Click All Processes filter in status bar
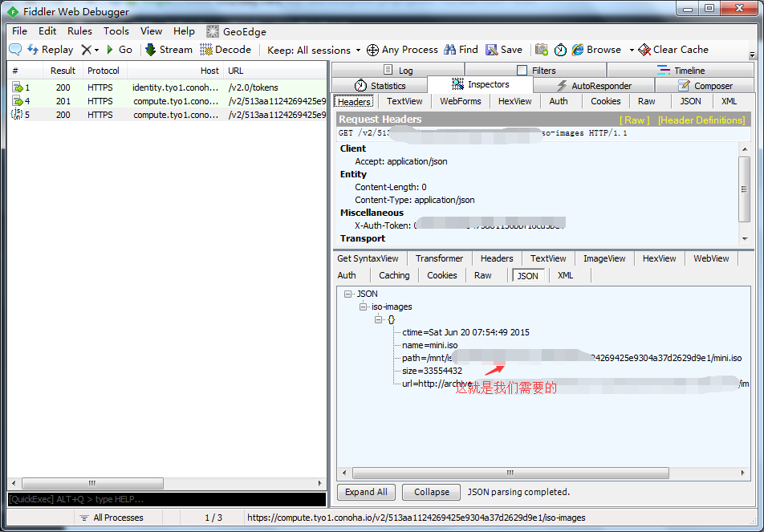 click(112, 518)
